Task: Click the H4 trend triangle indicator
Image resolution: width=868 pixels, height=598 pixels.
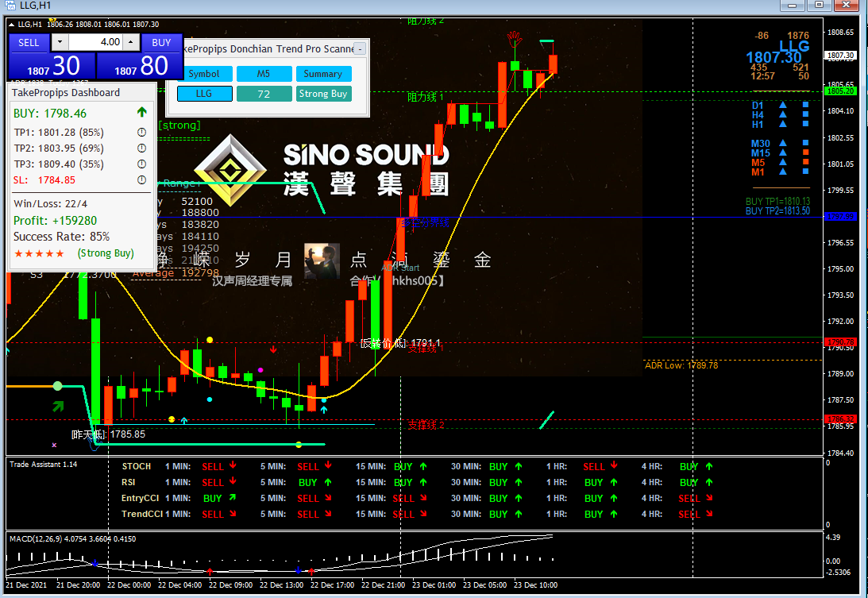Action: point(783,114)
